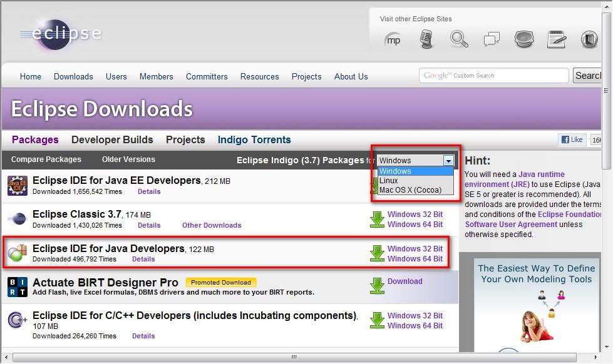Open Eclipse Classic 3.7 title link

(x=77, y=215)
